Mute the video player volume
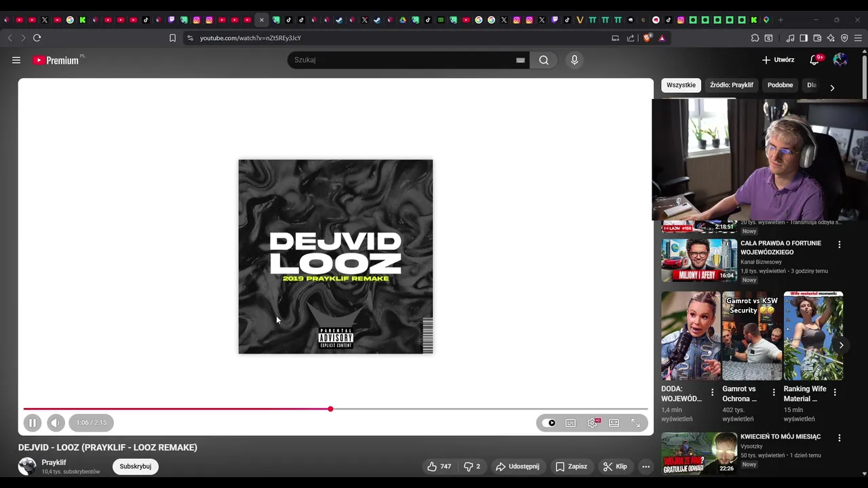The width and height of the screenshot is (868, 488). point(56,423)
